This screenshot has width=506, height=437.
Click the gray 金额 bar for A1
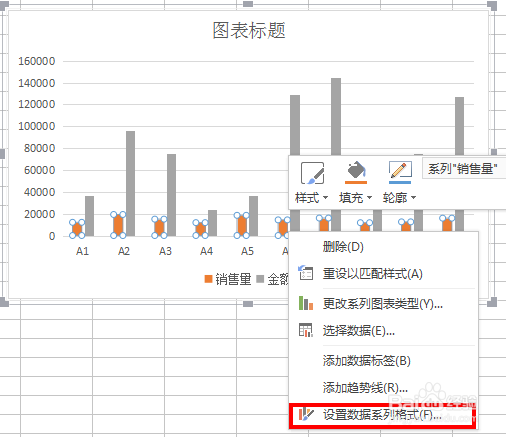[x=89, y=216]
